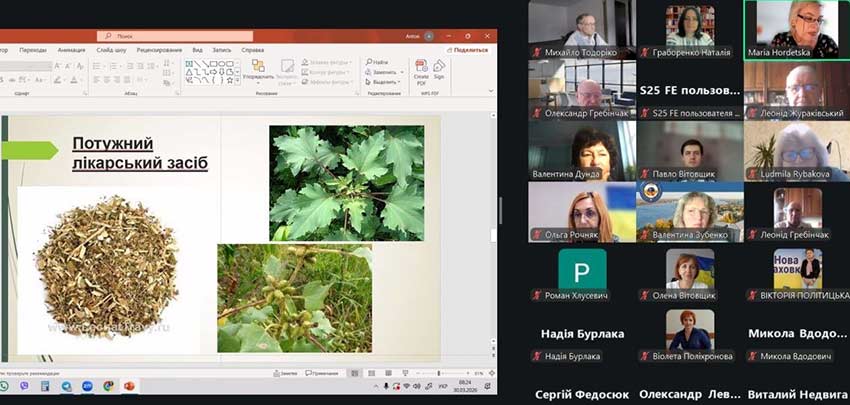This screenshot has height=405, width=850.
Task: Open the Zoom app in the taskbar
Action: click(x=87, y=386)
